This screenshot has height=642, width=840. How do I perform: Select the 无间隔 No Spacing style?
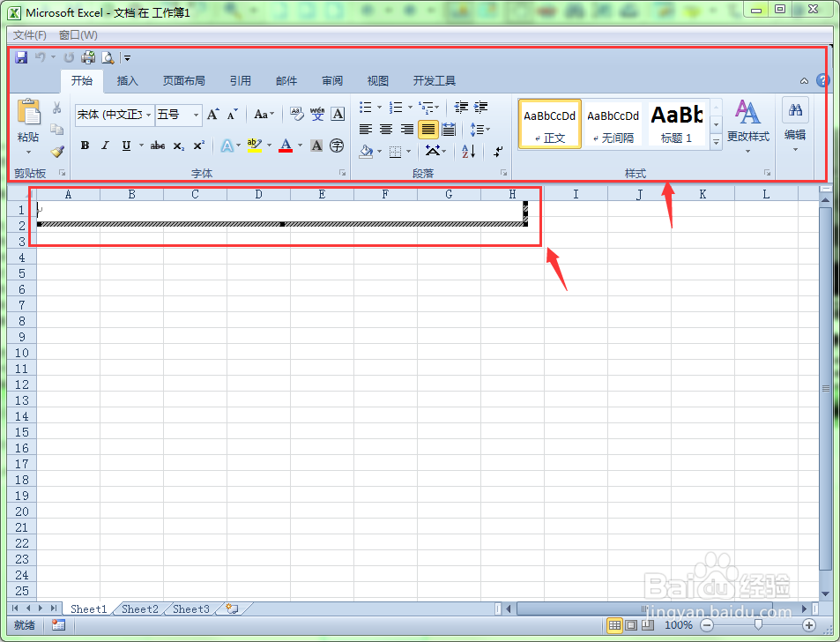coord(613,123)
